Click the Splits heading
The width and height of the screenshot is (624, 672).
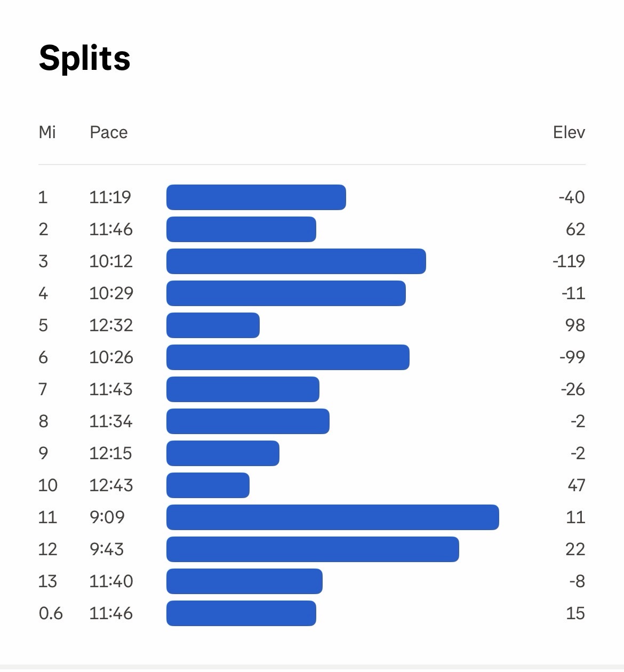[x=85, y=58]
